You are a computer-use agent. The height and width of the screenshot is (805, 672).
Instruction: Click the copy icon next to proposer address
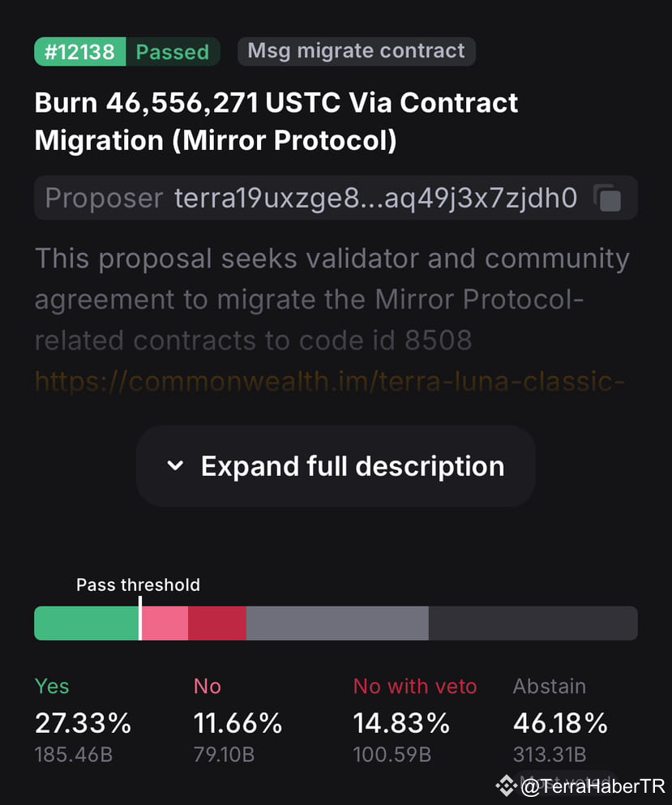[608, 197]
